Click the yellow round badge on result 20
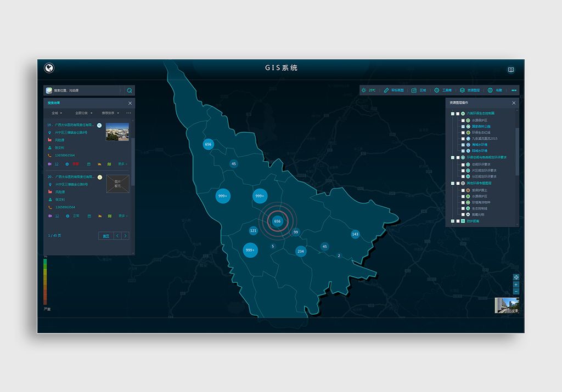The image size is (562, 392). tap(100, 177)
